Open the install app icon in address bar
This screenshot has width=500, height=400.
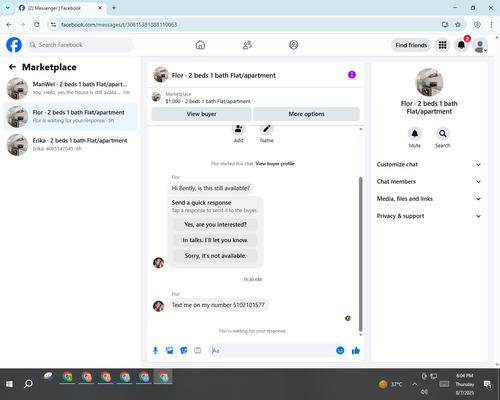point(445,25)
